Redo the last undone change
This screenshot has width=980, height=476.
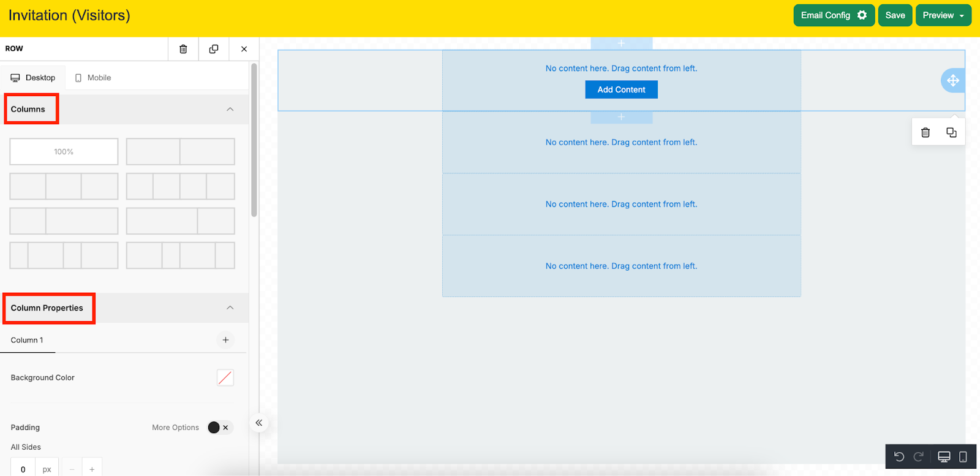[918, 456]
